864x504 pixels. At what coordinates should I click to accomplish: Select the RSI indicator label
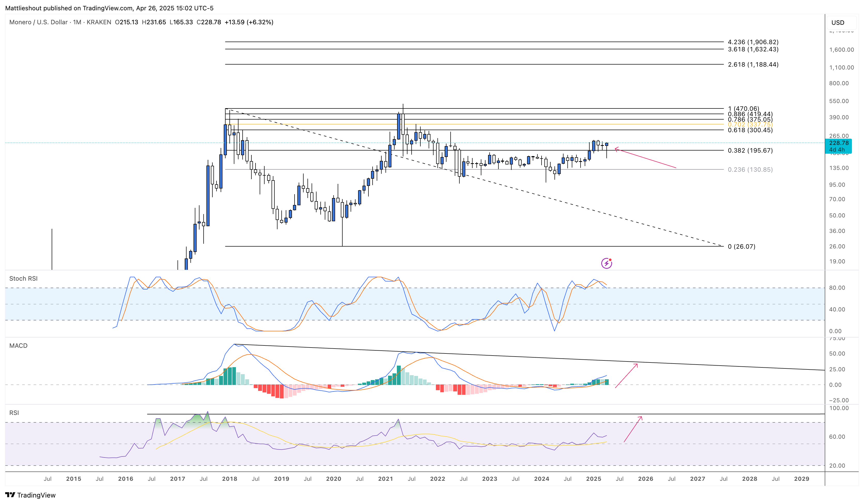pos(14,413)
